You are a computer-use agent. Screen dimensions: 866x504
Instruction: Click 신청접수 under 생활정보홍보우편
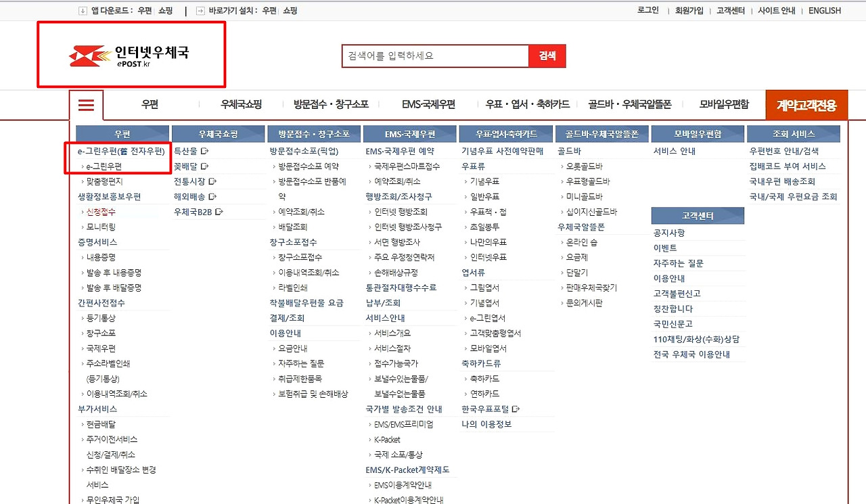coord(101,212)
